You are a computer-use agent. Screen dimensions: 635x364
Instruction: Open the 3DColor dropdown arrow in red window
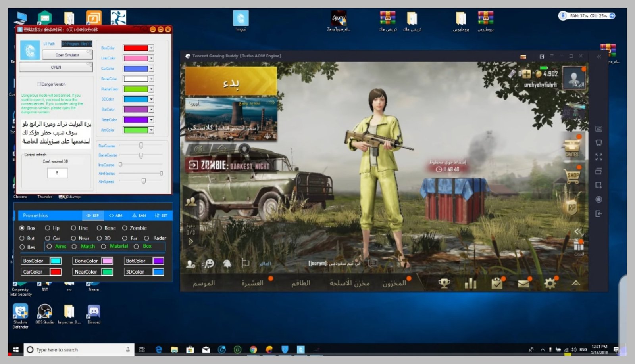(x=151, y=99)
